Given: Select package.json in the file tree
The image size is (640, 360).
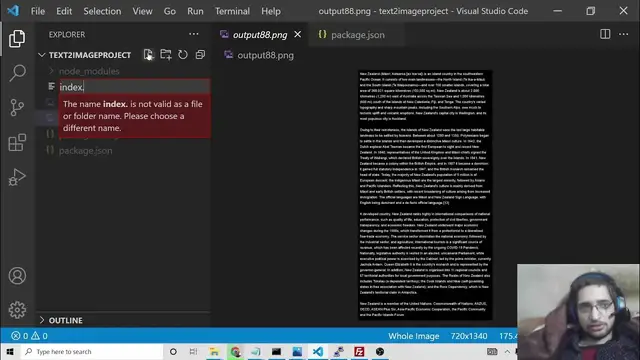Looking at the screenshot, I should point(85,151).
